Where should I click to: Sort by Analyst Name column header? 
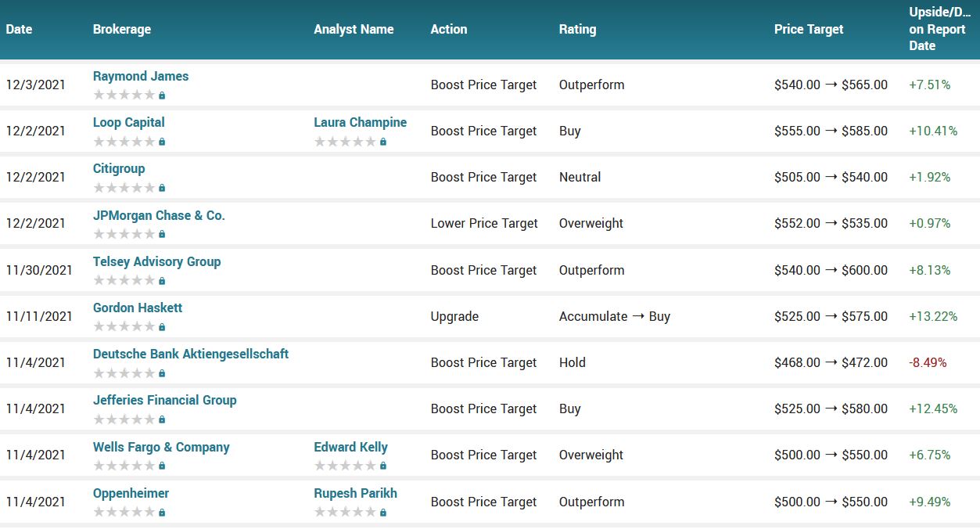tap(354, 29)
